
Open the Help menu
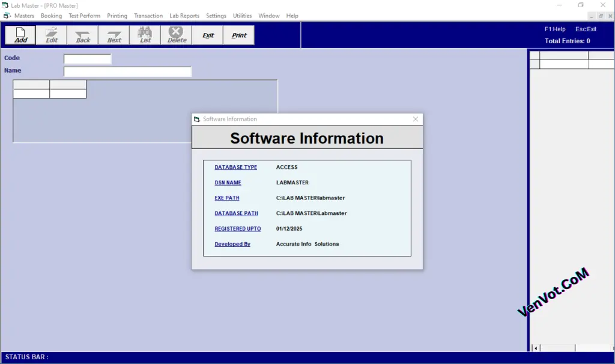(x=292, y=16)
